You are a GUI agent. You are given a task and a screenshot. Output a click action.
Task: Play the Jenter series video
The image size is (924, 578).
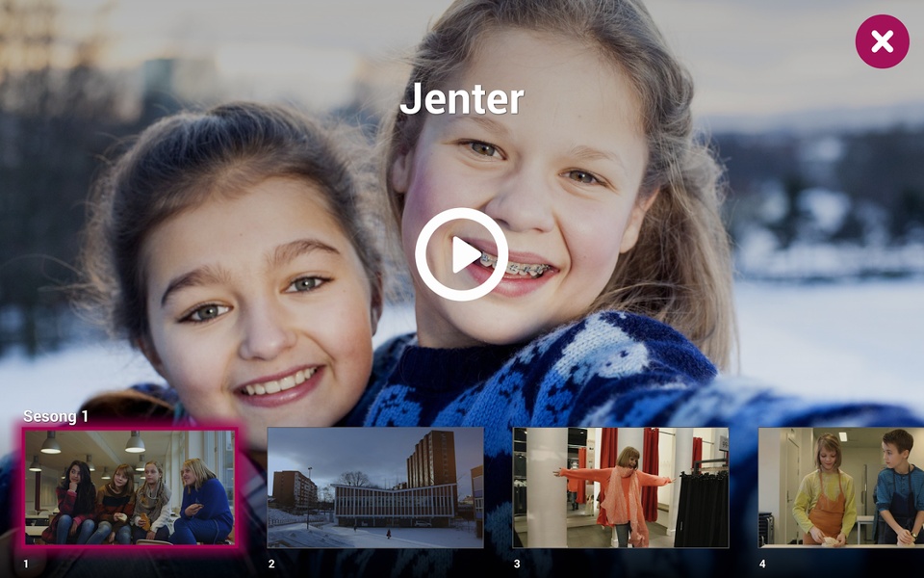[x=461, y=254]
